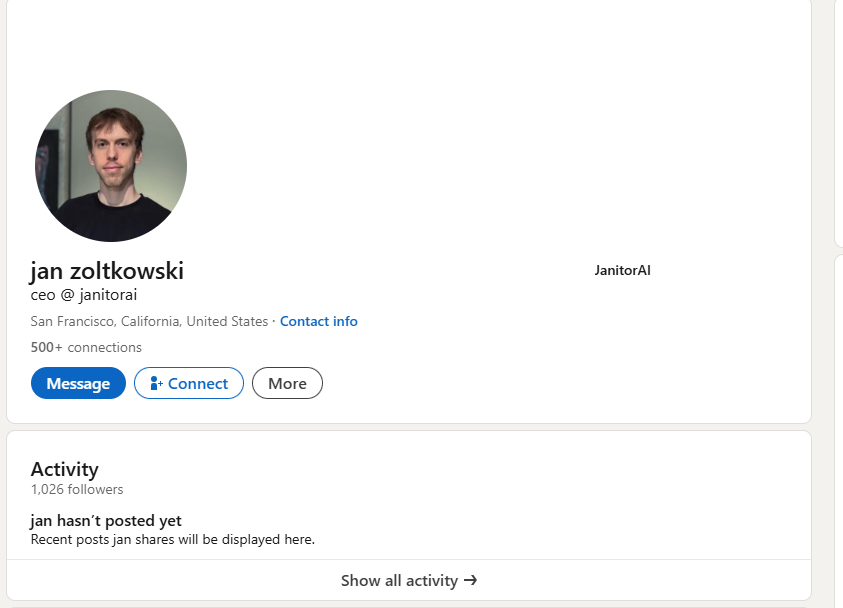Viewport: 843px width, 608px height.
Task: Open the Contact info link
Action: click(x=318, y=321)
